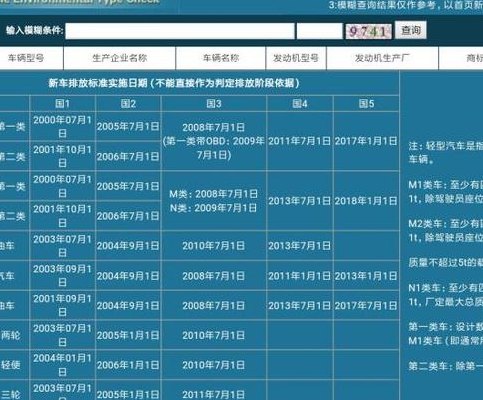
Task: Click the 第一类车 note line
Action: 446,334
